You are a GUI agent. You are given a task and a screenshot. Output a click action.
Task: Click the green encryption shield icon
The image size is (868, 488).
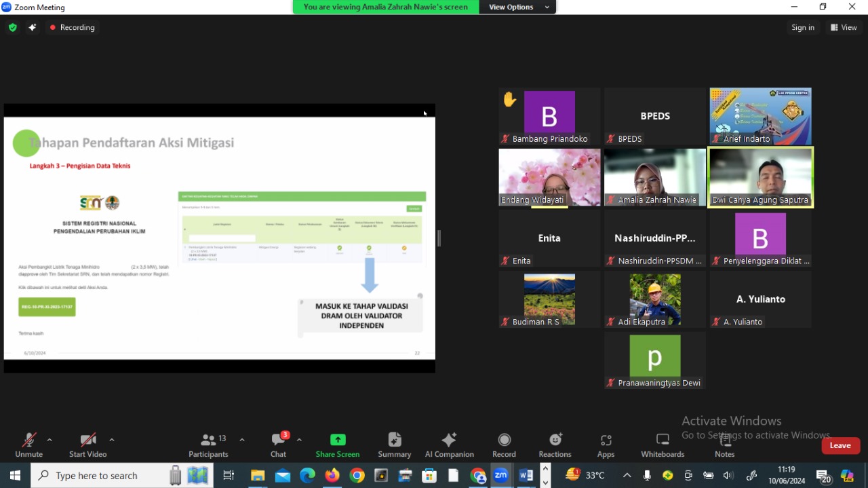[x=12, y=28]
